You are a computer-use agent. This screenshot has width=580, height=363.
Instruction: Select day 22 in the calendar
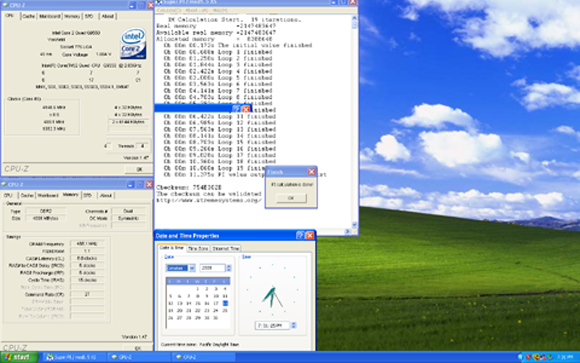198,310
